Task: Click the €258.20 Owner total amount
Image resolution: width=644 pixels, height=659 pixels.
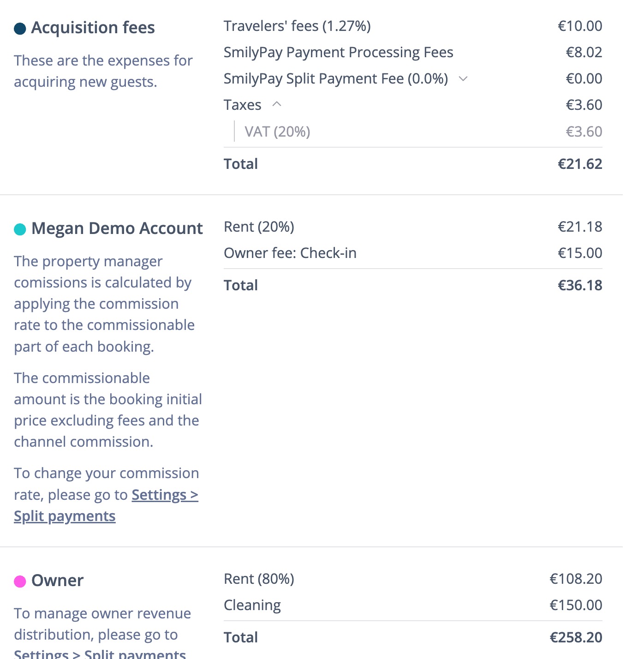Action: click(x=576, y=638)
